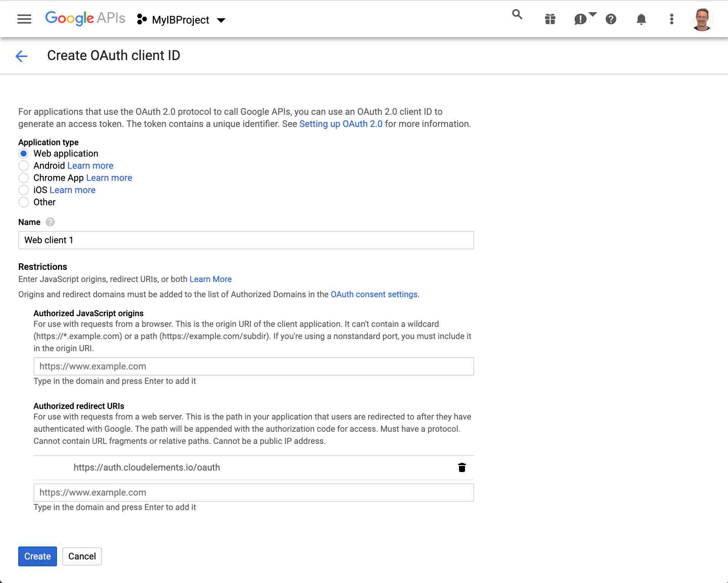Open the feedback alert icon
Viewport: 728px width, 583px height.
[x=581, y=19]
